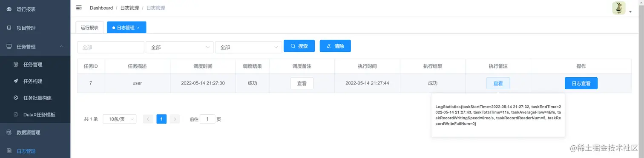Go to next page arrow

(x=175, y=119)
